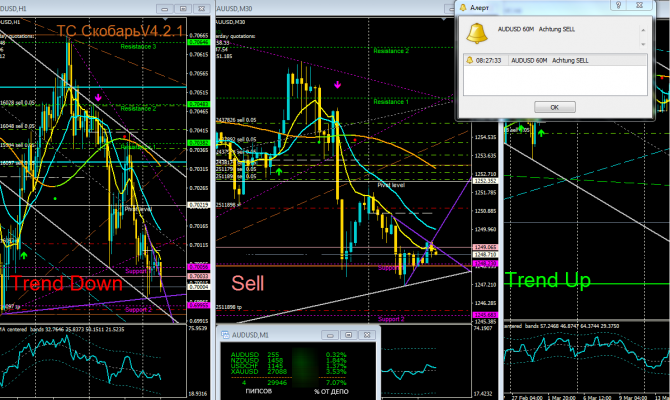Screen dimensions: 670x400
Task: Minimize the AUDUSD,M1 chart window
Action: click(x=330, y=335)
